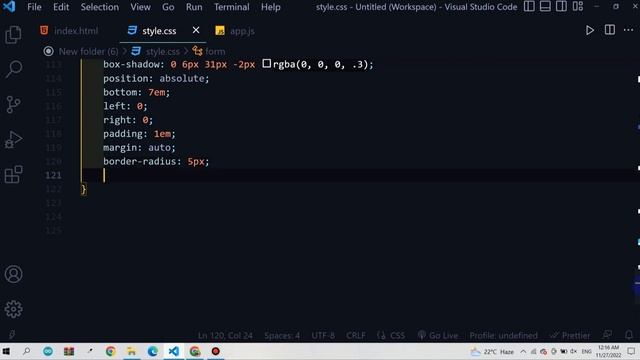Show hidden system tray icons
This screenshot has height=360, width=640.
(523, 351)
